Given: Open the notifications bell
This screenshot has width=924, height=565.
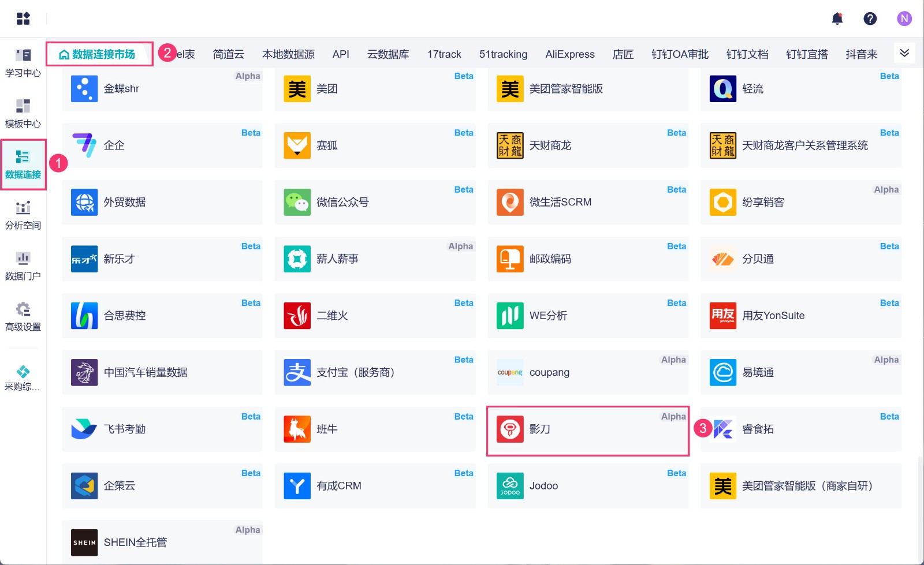Looking at the screenshot, I should tap(837, 18).
